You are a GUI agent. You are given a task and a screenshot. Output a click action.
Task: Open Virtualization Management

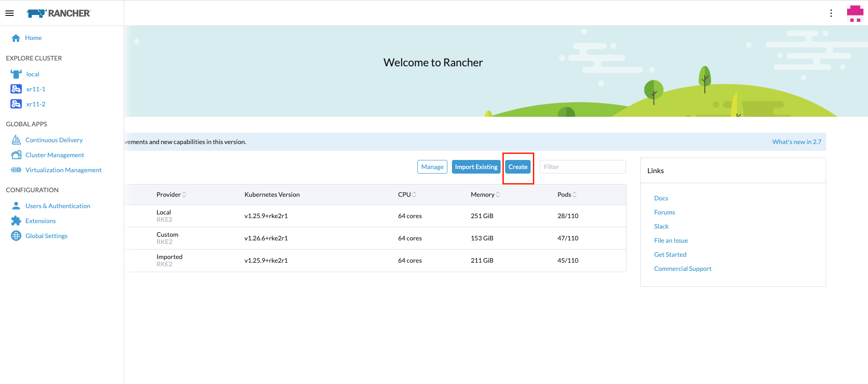63,170
